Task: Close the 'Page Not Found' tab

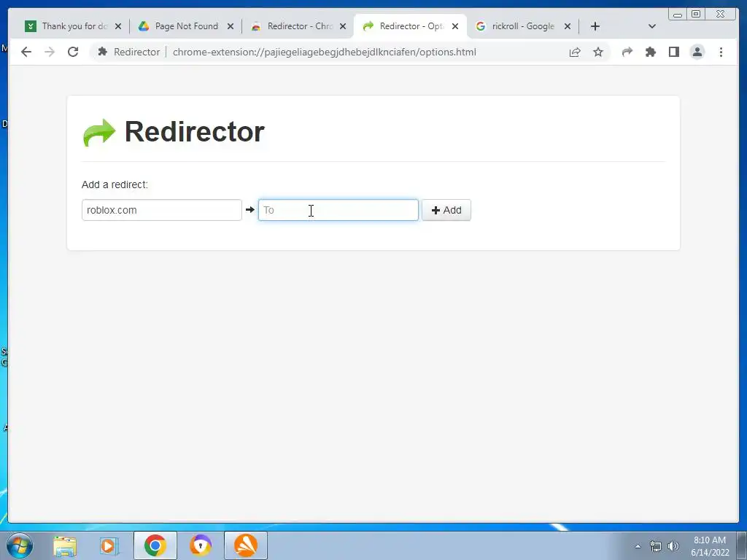Action: point(231,26)
